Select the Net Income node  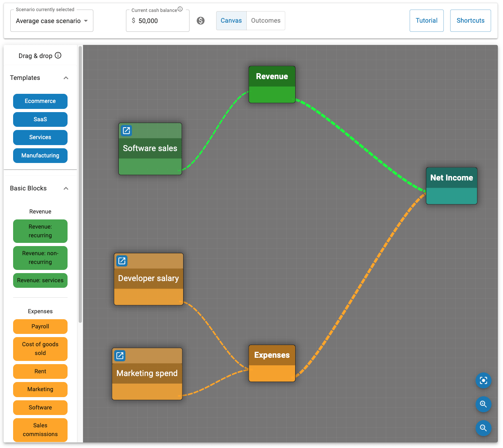(451, 186)
